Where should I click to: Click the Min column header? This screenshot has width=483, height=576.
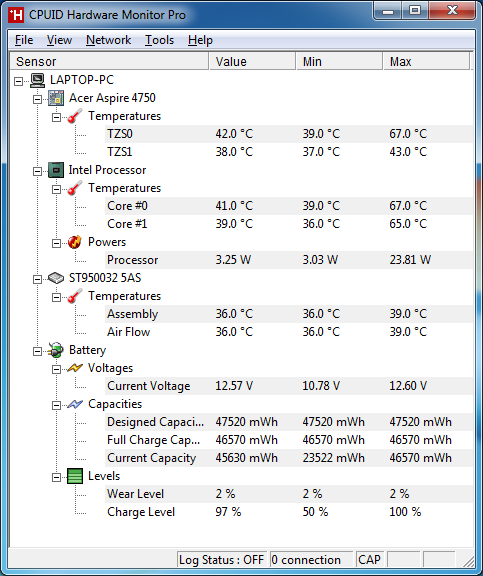(339, 61)
